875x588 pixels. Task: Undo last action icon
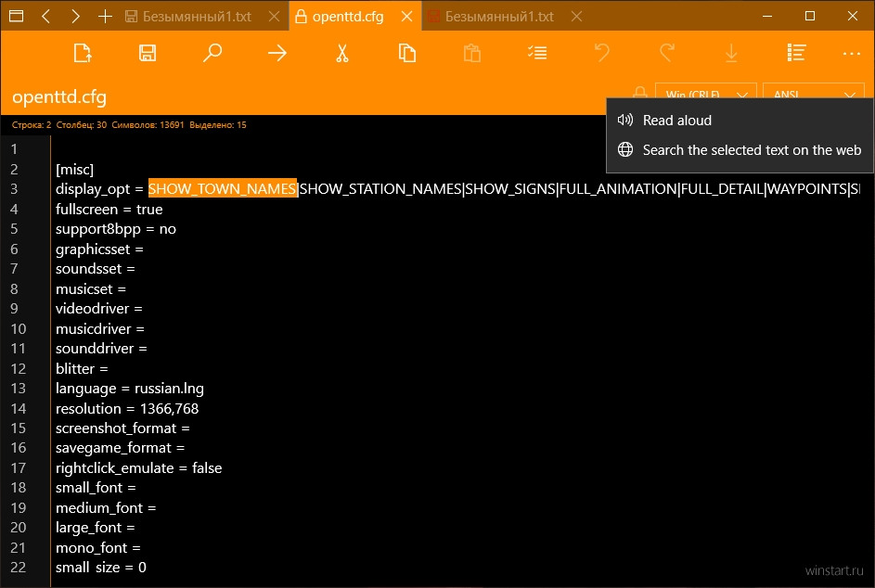coord(601,53)
